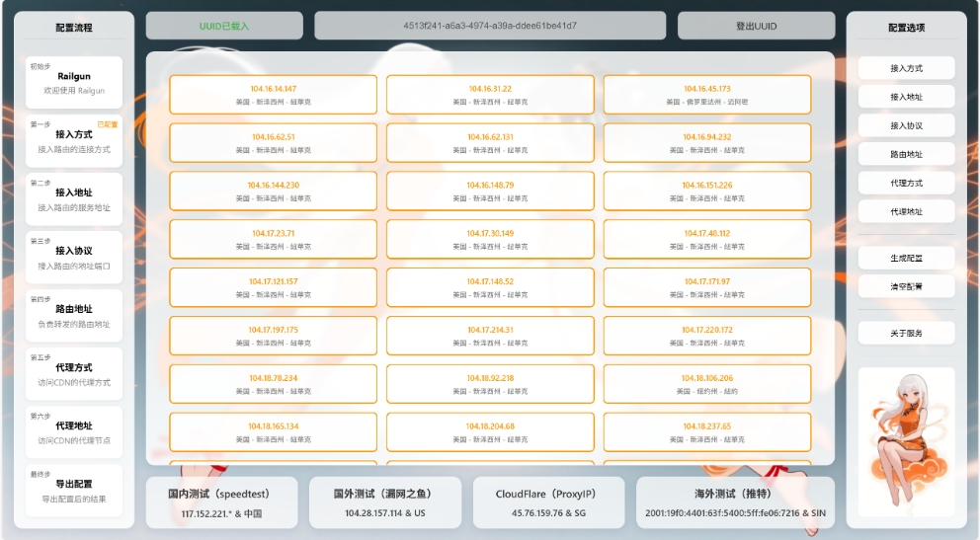Image resolution: width=980 pixels, height=540 pixels.
Task: Select the 104.18.106.206 New York node
Action: 706,384
